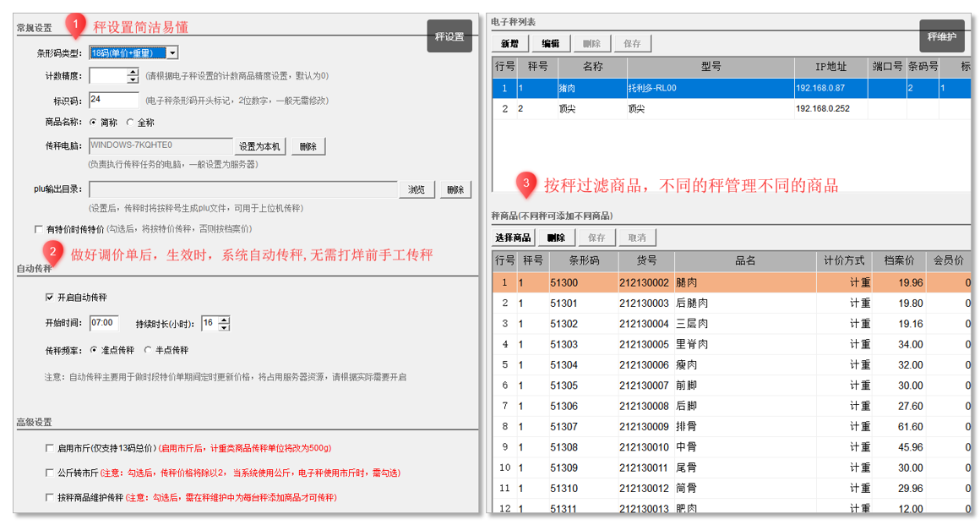Select product row 尾骨

(x=732, y=468)
